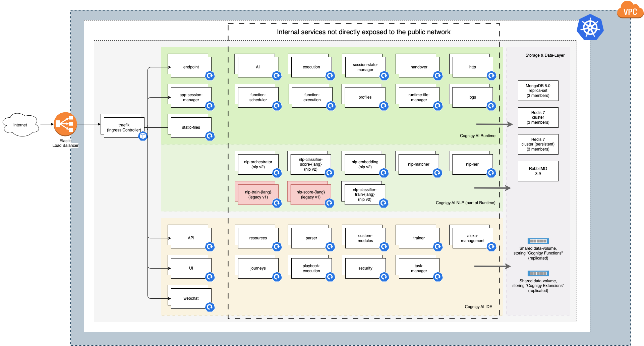Click deployment icon on profiles box

pyautogui.click(x=384, y=106)
